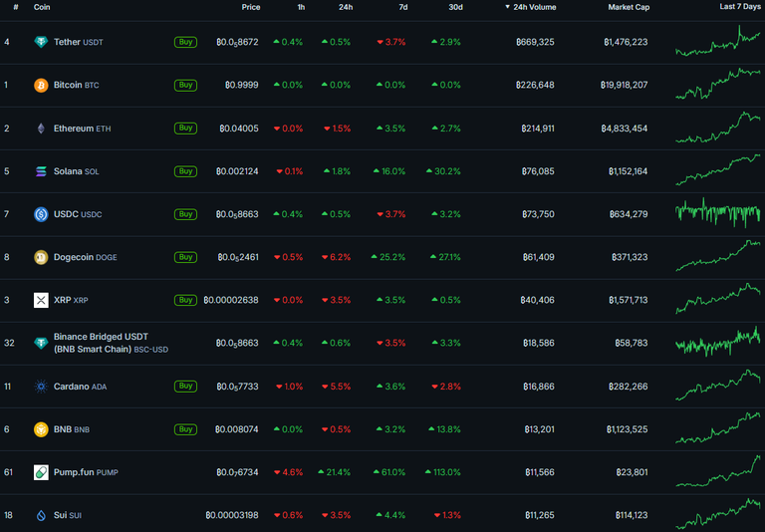
Task: View Dogecoin 7-day sparkline chart
Action: pos(717,256)
